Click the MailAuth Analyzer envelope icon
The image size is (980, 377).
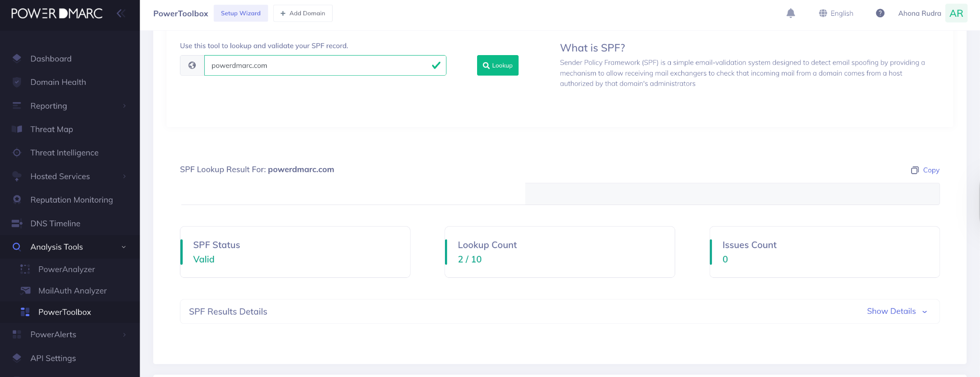[x=25, y=290]
